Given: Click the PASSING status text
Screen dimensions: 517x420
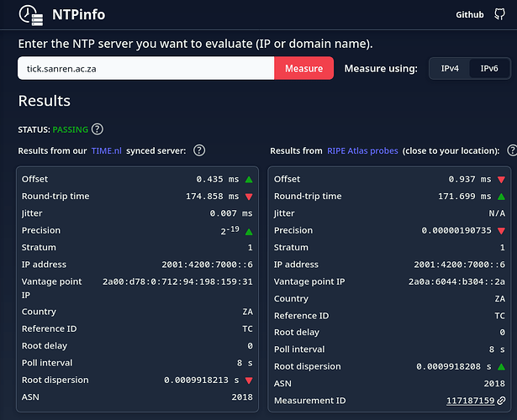Looking at the screenshot, I should [x=71, y=130].
